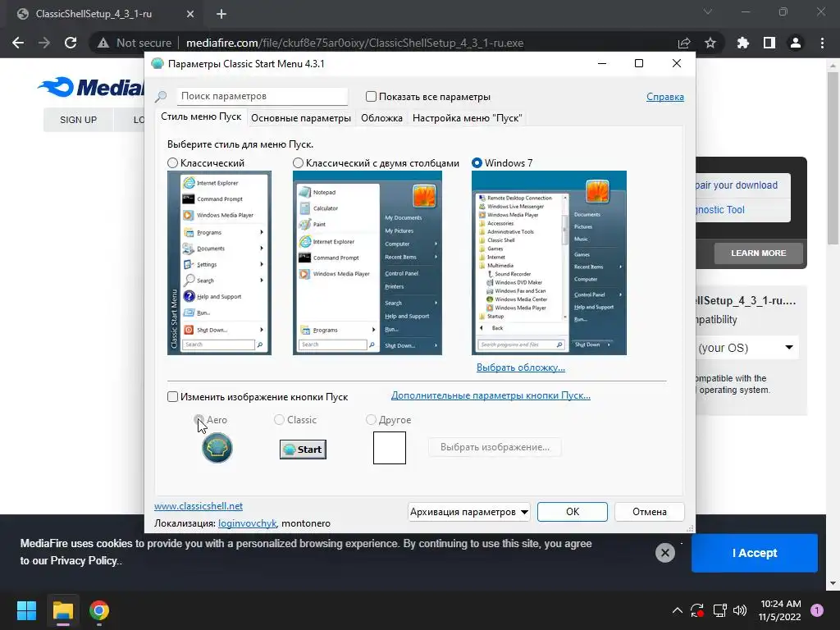Open Windows Start button on taskbar

(26, 610)
